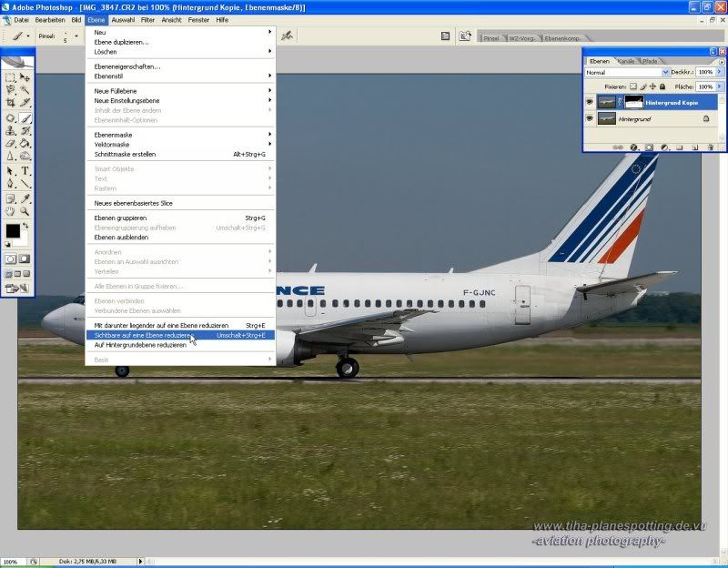The image size is (728, 568).
Task: Open the Filter menu
Action: pyautogui.click(x=147, y=20)
